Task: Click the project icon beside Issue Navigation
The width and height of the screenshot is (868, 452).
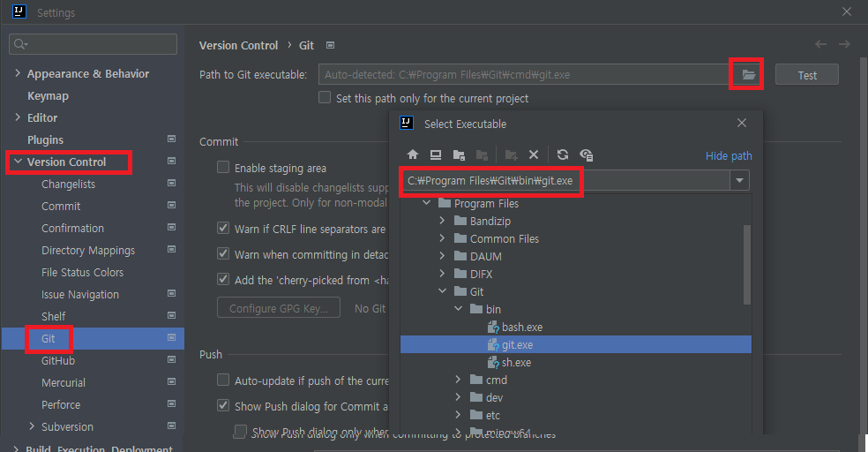Action: tap(172, 294)
